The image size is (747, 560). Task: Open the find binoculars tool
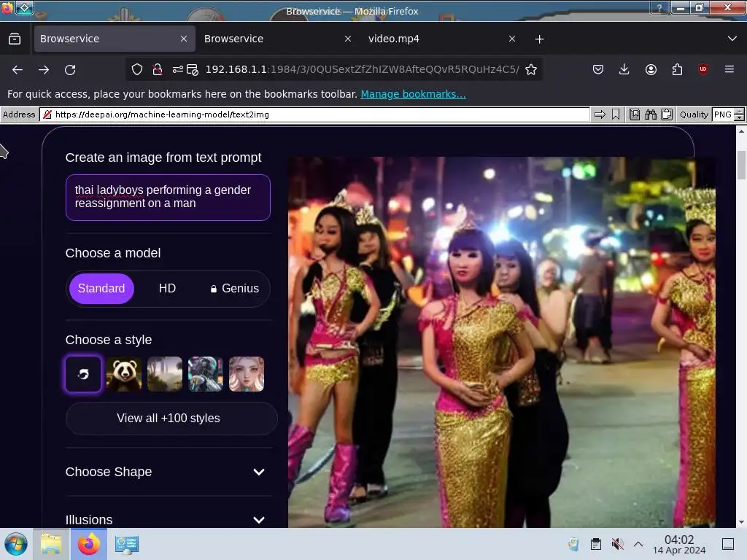click(x=651, y=114)
